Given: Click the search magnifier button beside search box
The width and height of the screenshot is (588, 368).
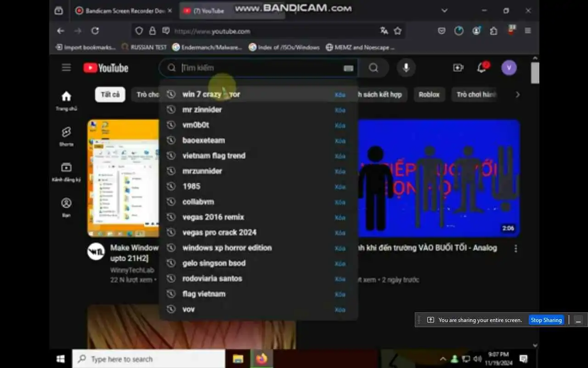Looking at the screenshot, I should (373, 68).
